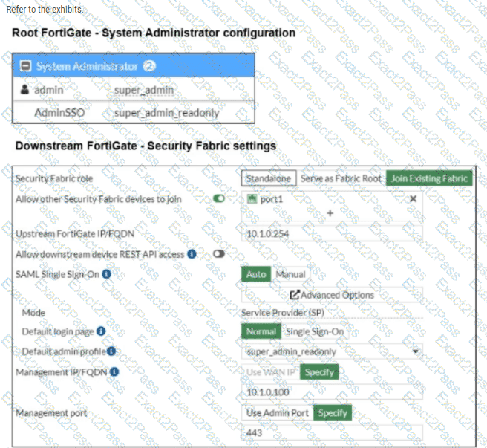Click info icon beside Default admin profile
This screenshot has width=487, height=448.
point(111,351)
